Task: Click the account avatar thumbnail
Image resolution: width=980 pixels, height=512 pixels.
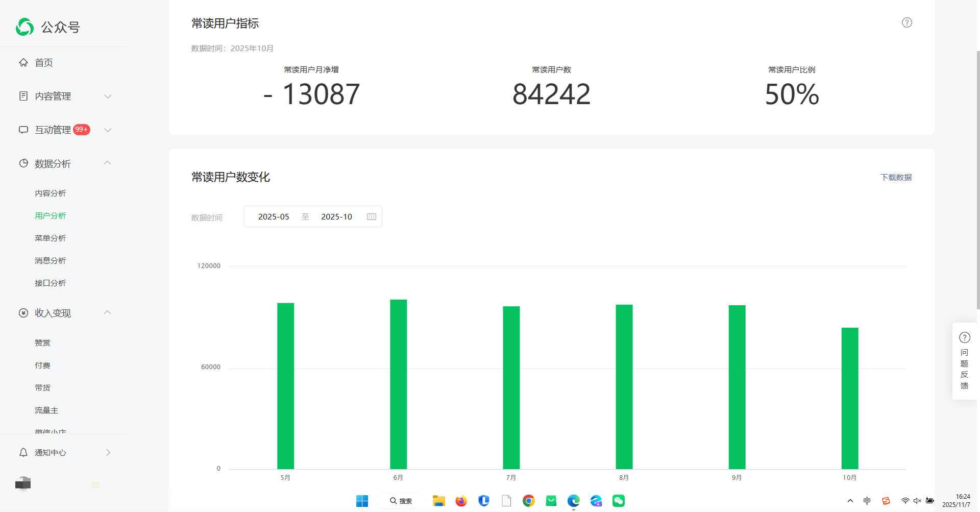Action: pos(23,483)
